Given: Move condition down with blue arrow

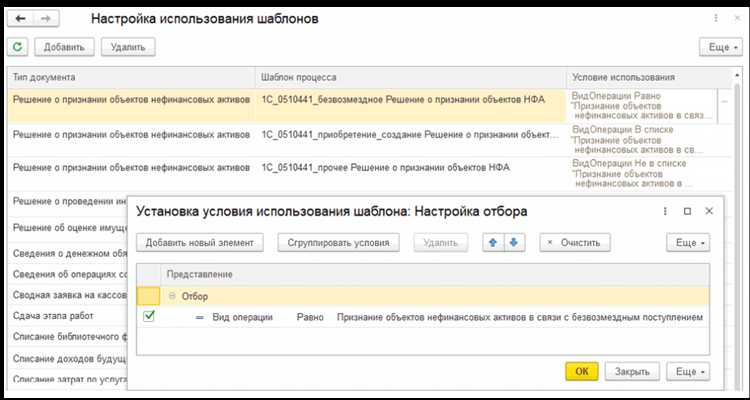Looking at the screenshot, I should pyautogui.click(x=514, y=243).
